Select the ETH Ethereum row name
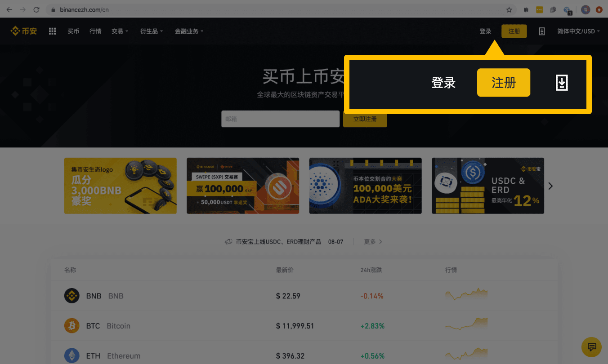This screenshot has height=364, width=608. click(x=113, y=356)
